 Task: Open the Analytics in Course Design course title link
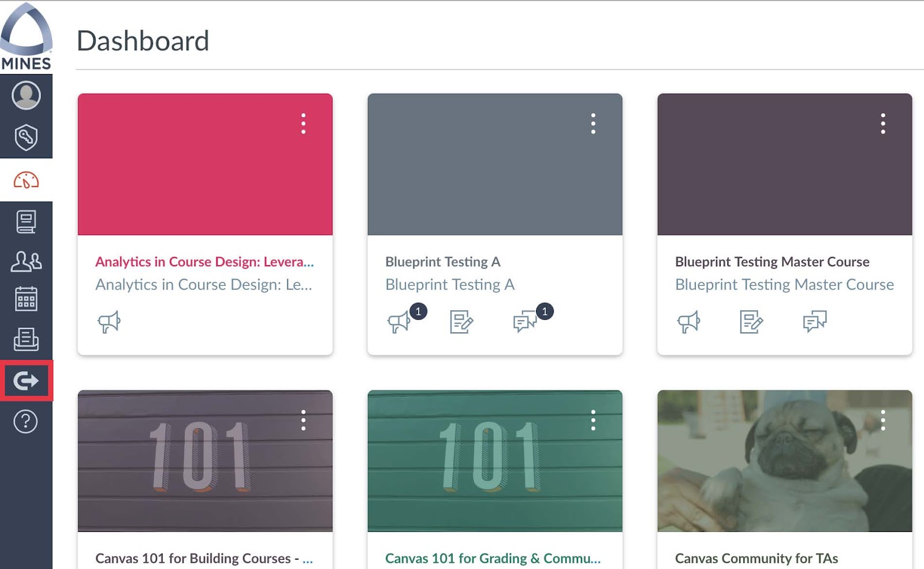[x=204, y=262]
